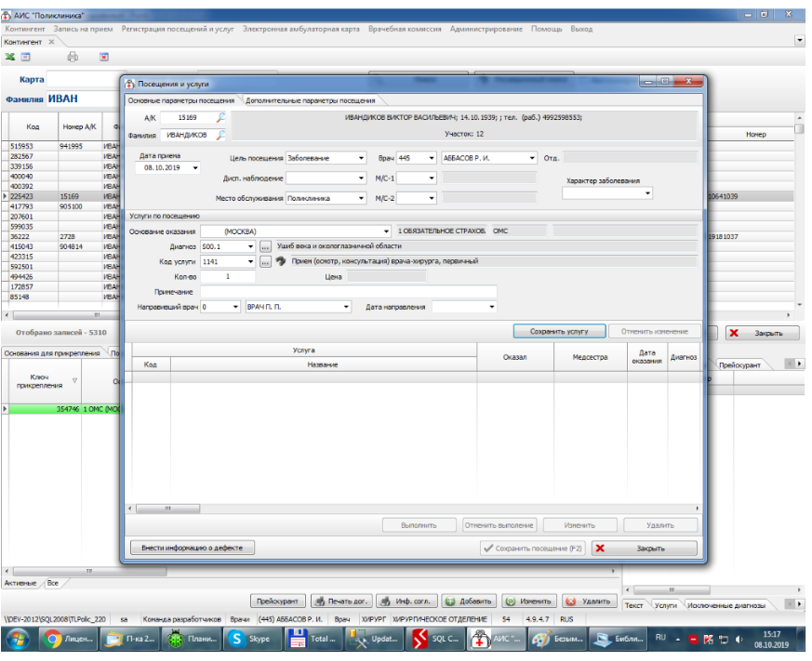Open the 'Плани...' bug icon app in taskbar
The width and height of the screenshot is (812, 661).
(x=191, y=640)
